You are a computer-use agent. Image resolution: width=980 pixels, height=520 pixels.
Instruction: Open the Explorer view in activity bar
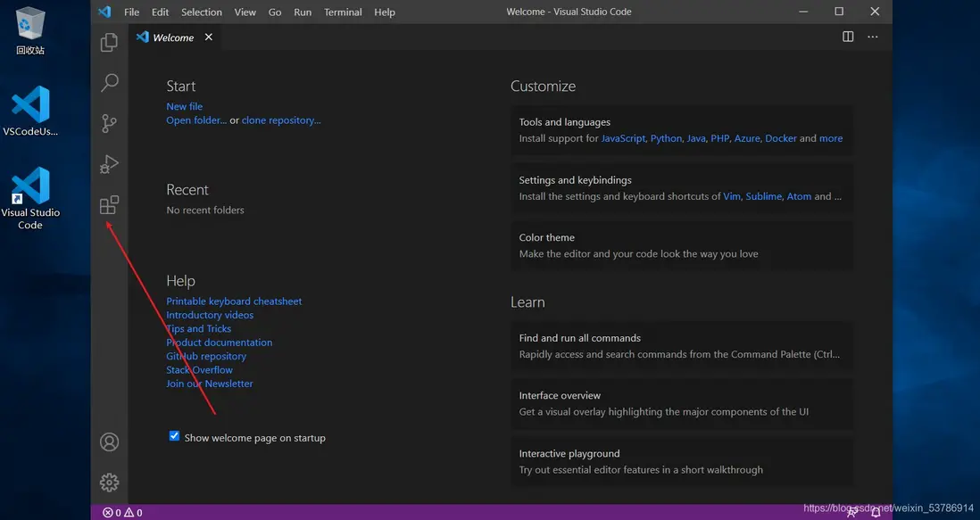click(109, 43)
